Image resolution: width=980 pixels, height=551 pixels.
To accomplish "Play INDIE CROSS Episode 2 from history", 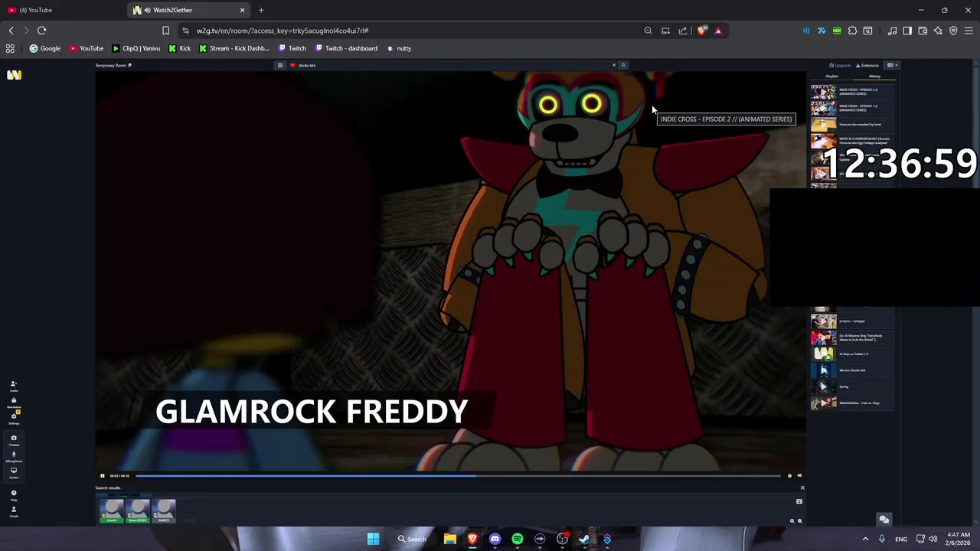I will click(852, 92).
